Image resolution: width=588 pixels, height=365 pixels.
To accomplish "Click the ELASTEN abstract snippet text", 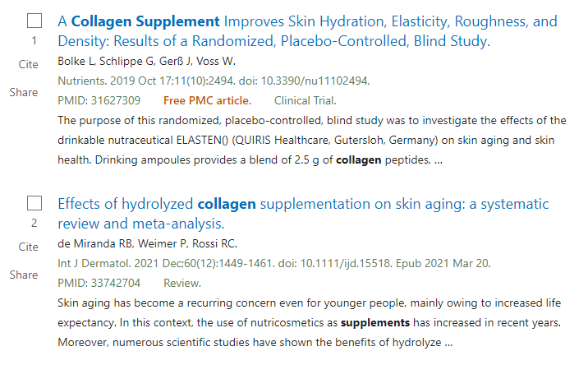I will tap(312, 140).
